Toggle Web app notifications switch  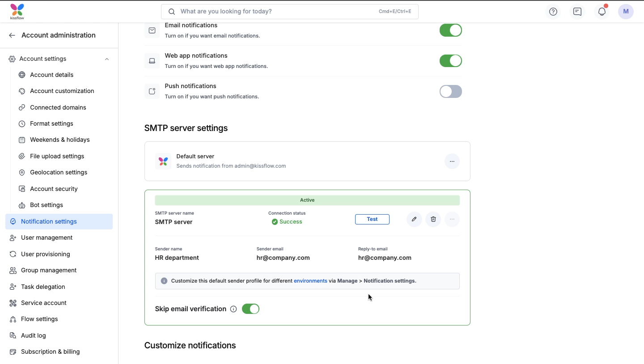coord(450,61)
